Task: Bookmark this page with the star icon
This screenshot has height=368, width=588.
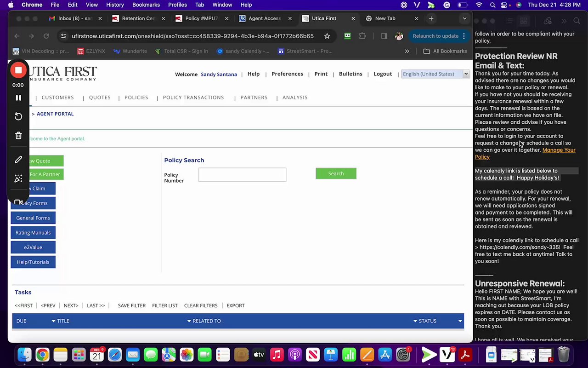Action: (x=327, y=36)
